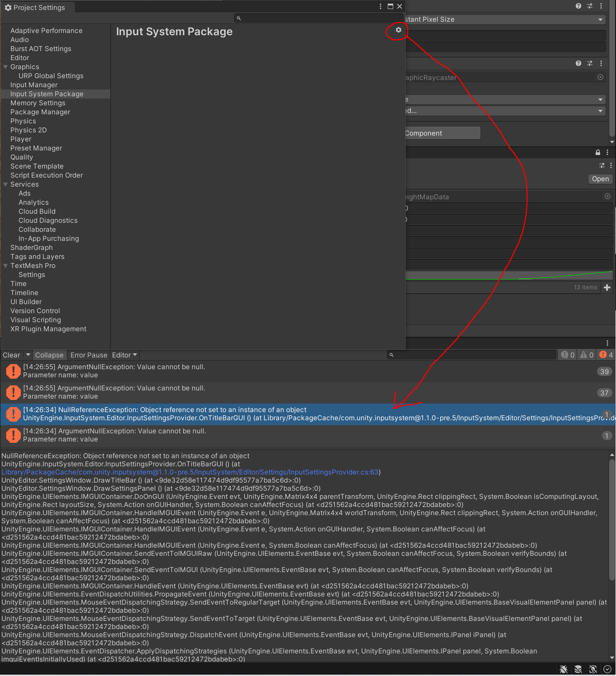616x676 pixels.
Task: Open the Inspector dropdown ending in 'ed...'
Action: pos(505,111)
